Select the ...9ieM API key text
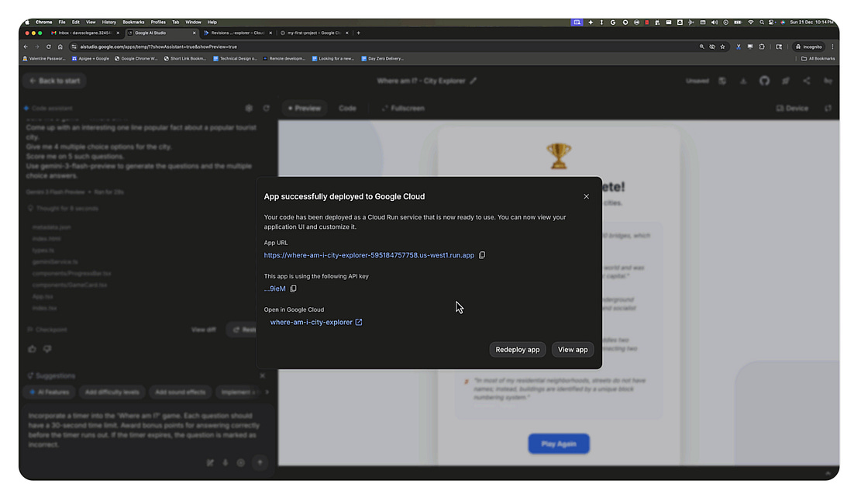The height and width of the screenshot is (501, 868). (274, 289)
